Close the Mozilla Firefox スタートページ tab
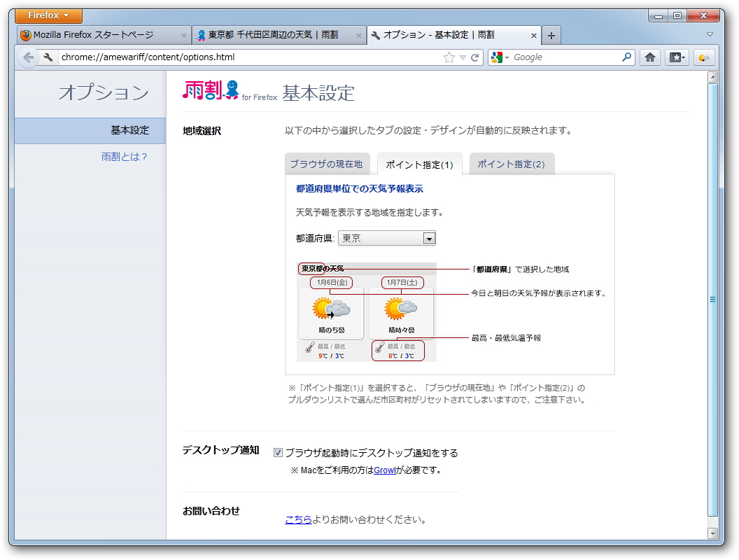Screen dimensions: 739x560 tap(184, 36)
